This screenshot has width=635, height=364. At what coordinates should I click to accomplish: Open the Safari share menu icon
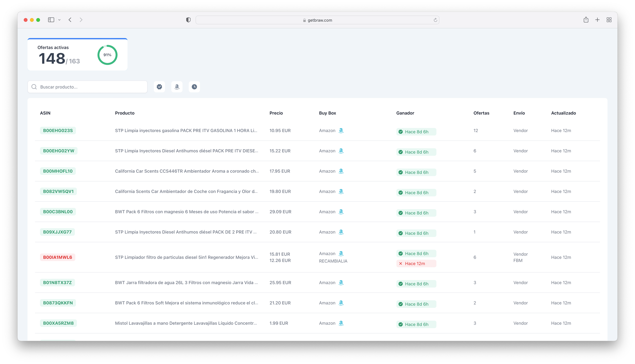[x=586, y=19]
